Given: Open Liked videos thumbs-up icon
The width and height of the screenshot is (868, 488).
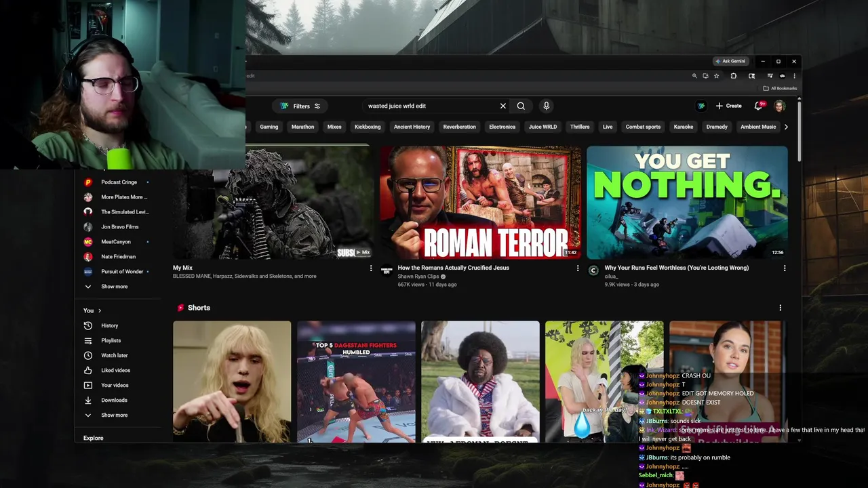Looking at the screenshot, I should click(x=87, y=370).
